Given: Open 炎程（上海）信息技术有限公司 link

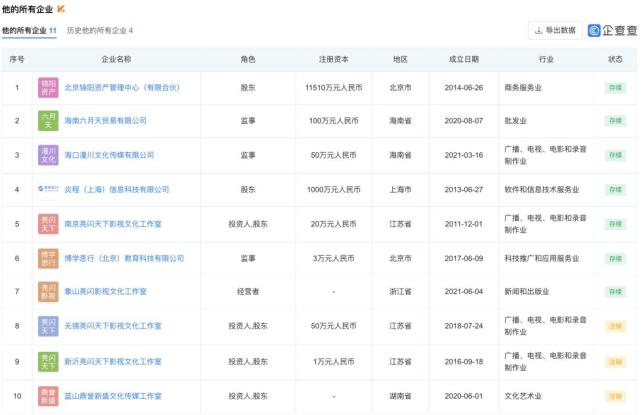Looking at the screenshot, I should 116,189.
